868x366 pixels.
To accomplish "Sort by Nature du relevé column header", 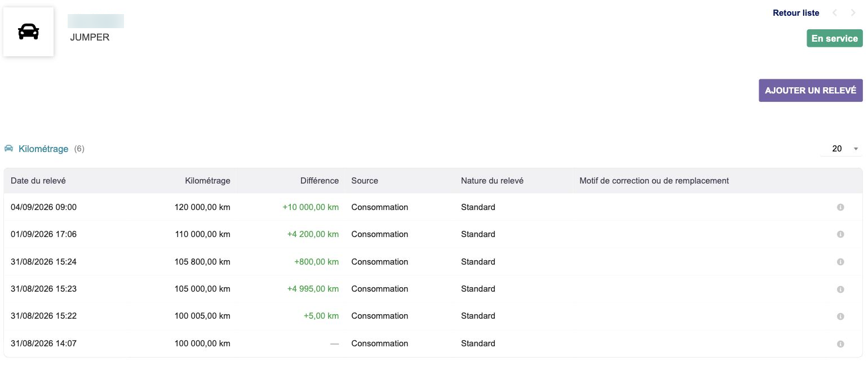I will point(492,181).
